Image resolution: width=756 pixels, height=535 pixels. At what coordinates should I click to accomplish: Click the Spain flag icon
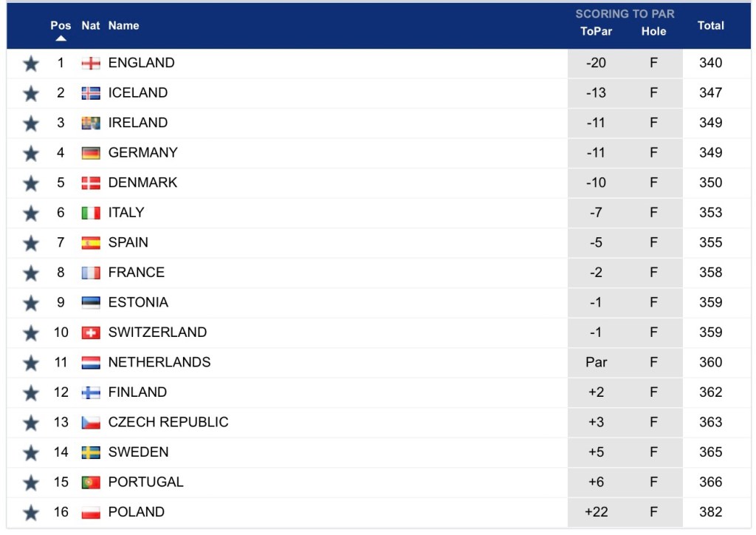tap(91, 243)
